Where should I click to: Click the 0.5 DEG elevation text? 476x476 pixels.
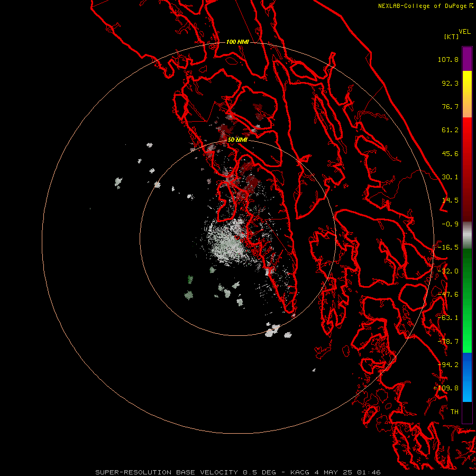pyautogui.click(x=259, y=472)
